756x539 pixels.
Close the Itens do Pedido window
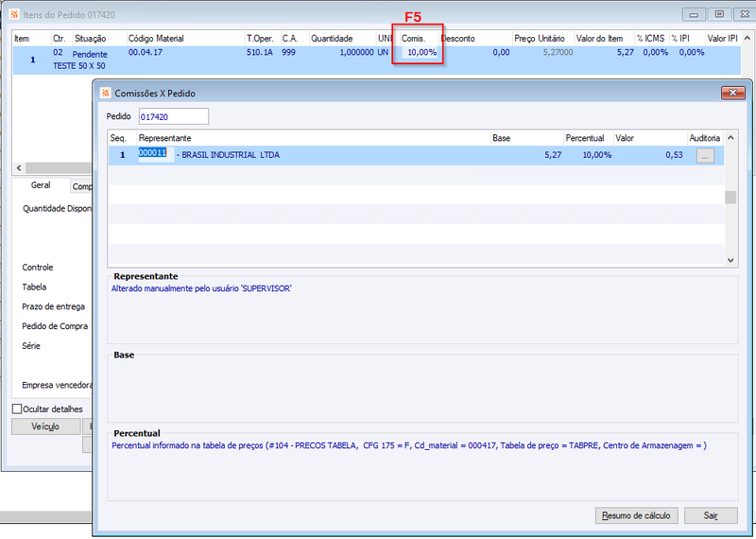745,14
